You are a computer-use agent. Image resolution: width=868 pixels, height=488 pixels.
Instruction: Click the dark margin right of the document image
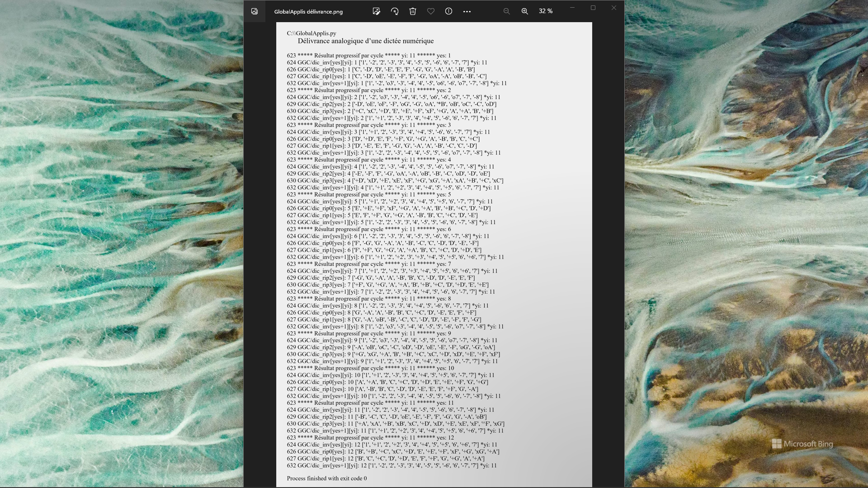[x=608, y=244]
